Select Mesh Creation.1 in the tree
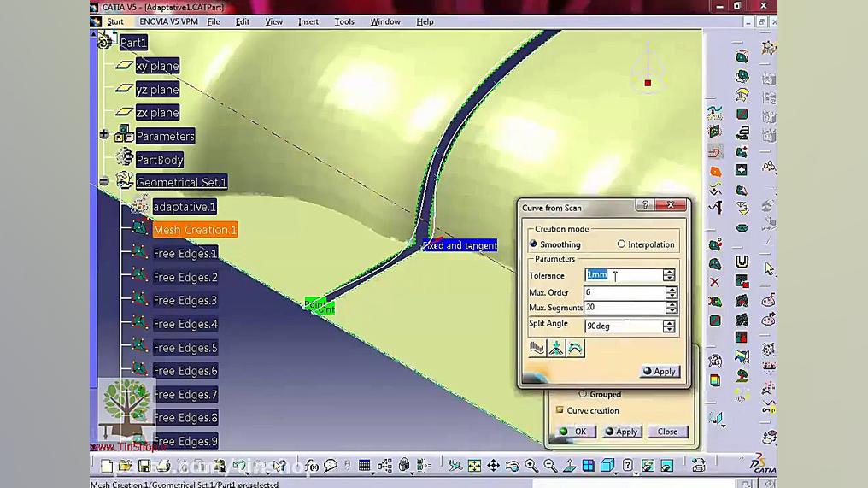 point(195,230)
